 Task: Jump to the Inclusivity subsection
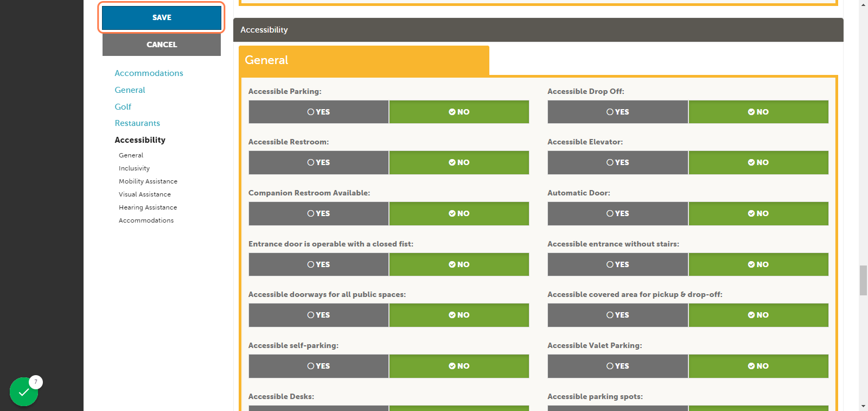[134, 168]
